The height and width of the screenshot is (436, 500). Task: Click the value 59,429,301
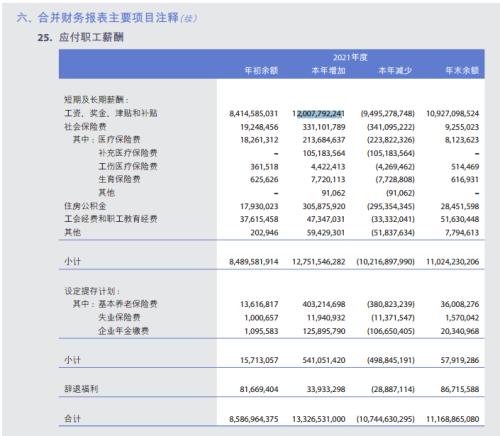(326, 233)
